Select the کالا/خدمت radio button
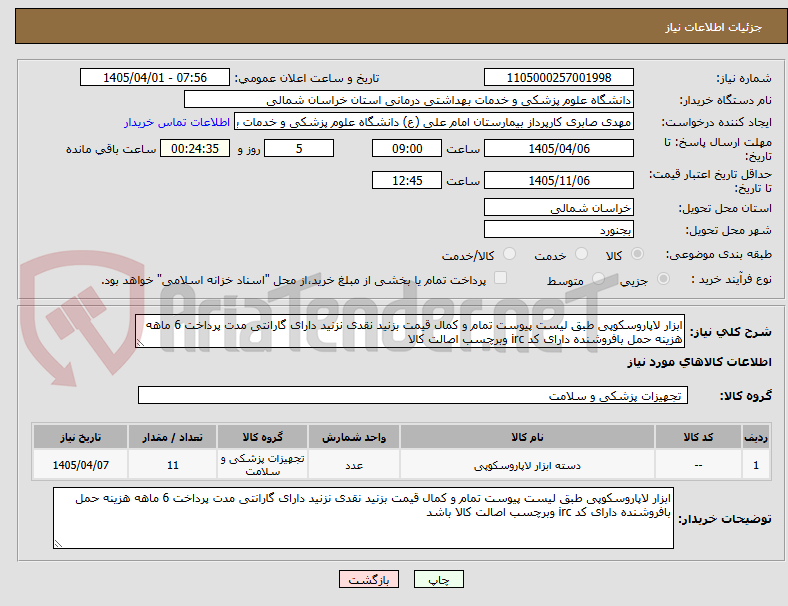Screen dimensions: 788x606 click(510, 254)
